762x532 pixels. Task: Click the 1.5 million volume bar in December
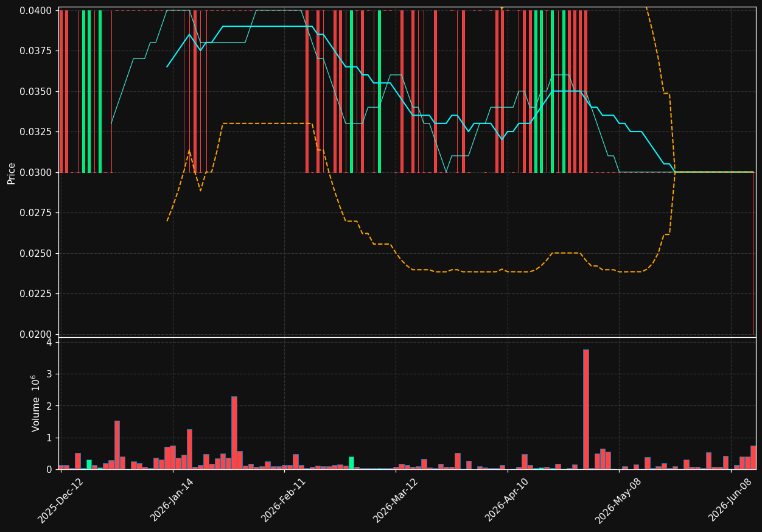point(117,445)
